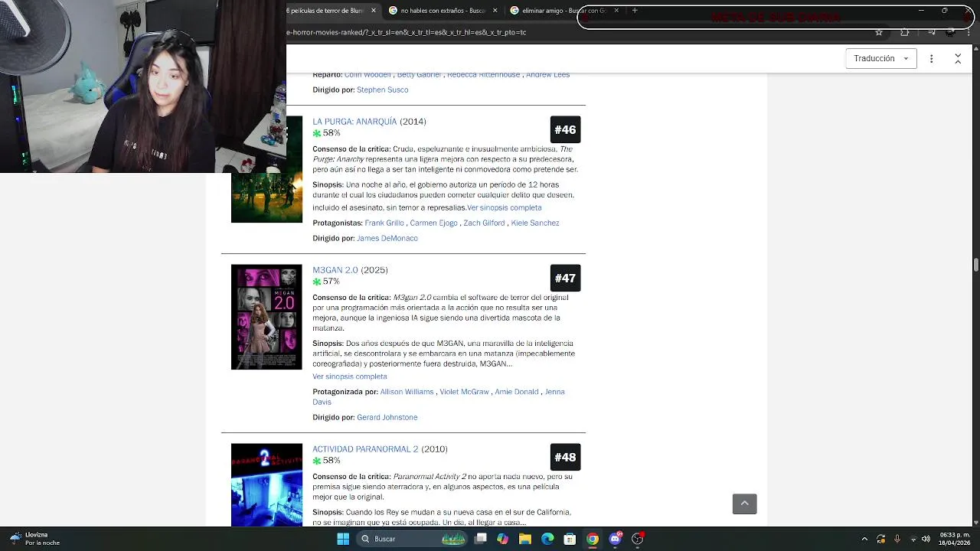The width and height of the screenshot is (980, 551).
Task: Open Chrome extensions puzzle icon
Action: coord(905,32)
